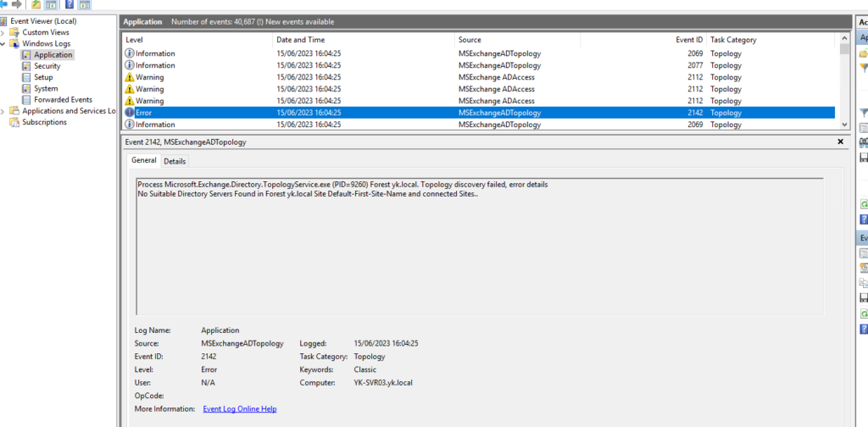Open the Help toolbar icon

(x=70, y=4)
